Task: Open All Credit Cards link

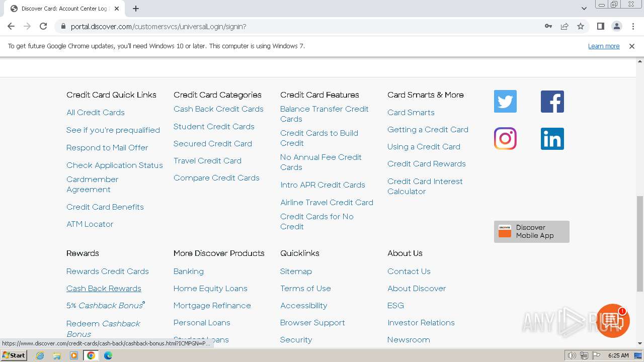Action: pyautogui.click(x=96, y=113)
